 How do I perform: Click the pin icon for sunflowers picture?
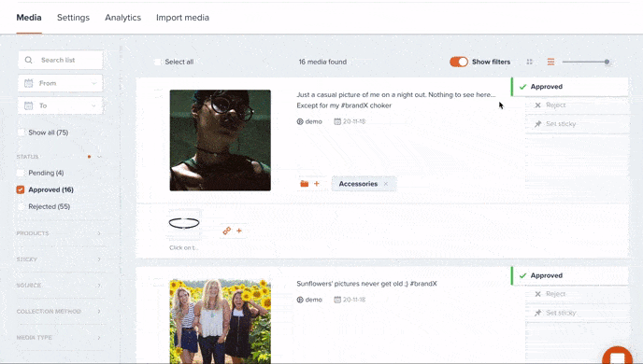(537, 313)
